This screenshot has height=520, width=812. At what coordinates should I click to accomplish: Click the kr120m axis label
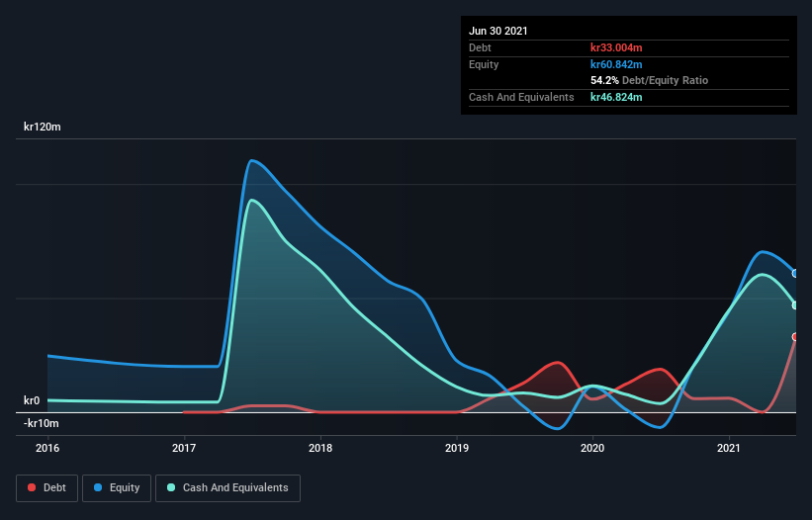(43, 127)
